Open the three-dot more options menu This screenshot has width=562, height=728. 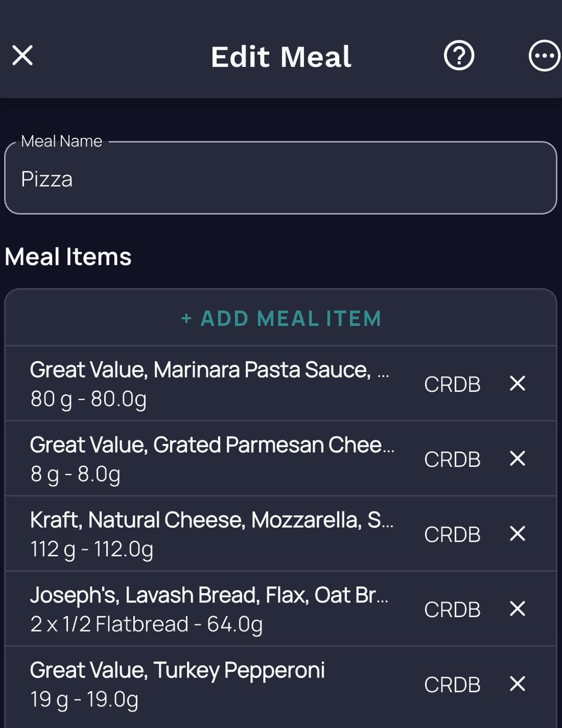tap(544, 55)
